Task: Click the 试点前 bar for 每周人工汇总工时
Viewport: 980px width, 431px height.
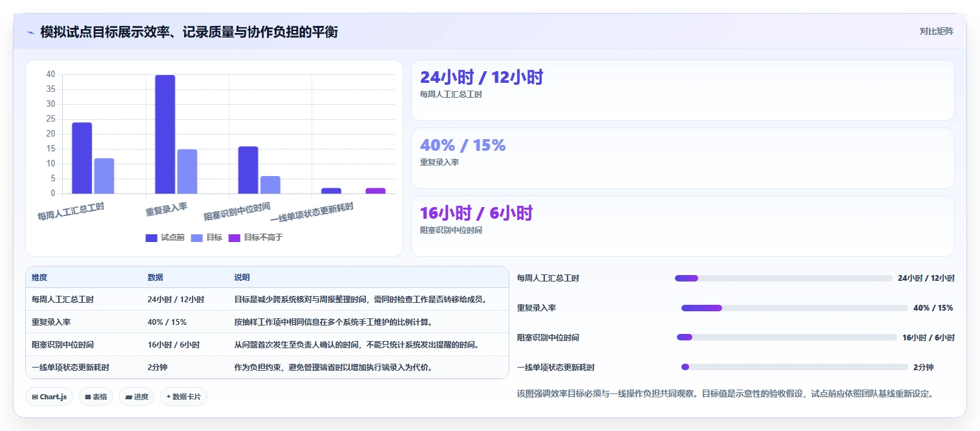Action: coord(82,158)
